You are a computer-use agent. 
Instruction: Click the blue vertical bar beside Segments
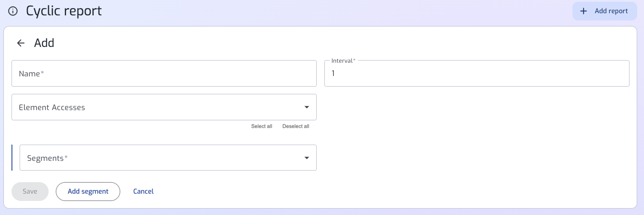coord(12,158)
